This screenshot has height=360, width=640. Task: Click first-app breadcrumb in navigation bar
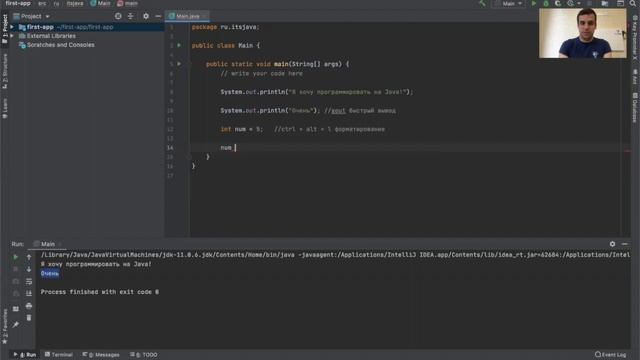click(x=18, y=3)
